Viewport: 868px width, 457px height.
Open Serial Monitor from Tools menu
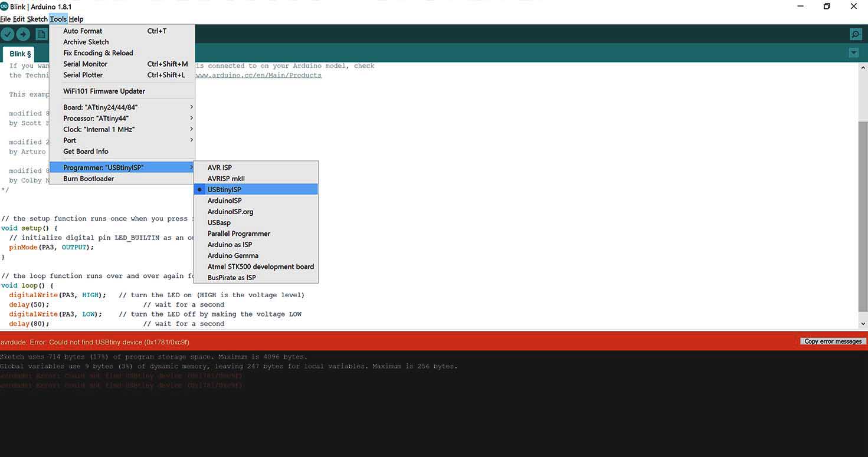tap(122, 64)
